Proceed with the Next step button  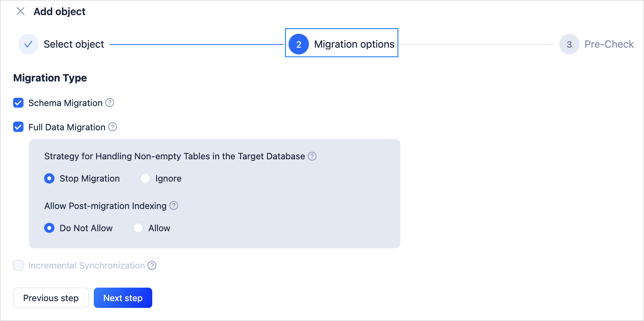tap(123, 298)
